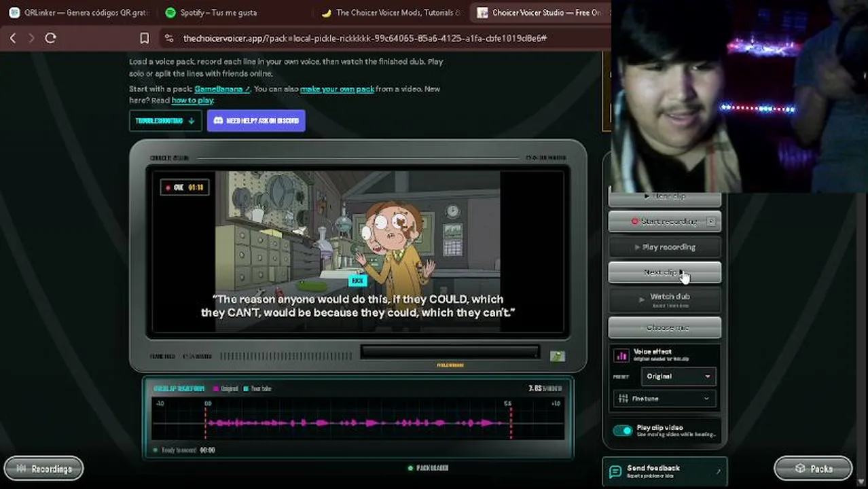Viewport: 868px width, 489px height.
Task: Click the CUE 01:18 timer badge
Action: tap(185, 187)
